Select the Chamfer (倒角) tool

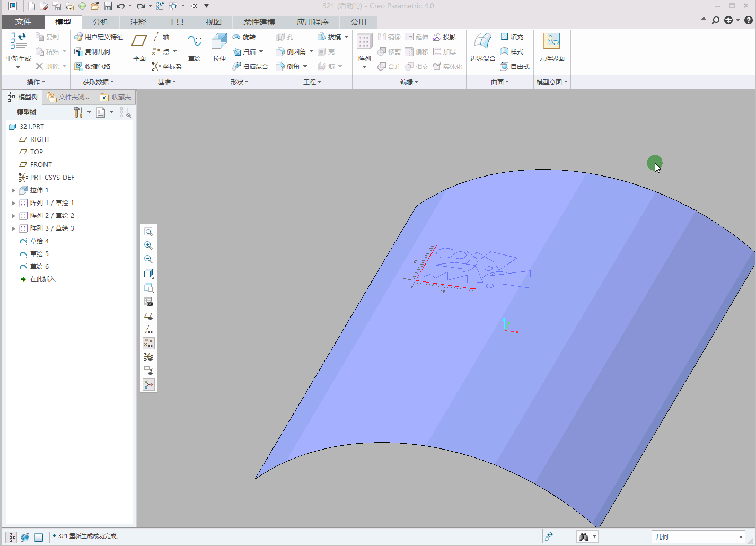[x=288, y=66]
